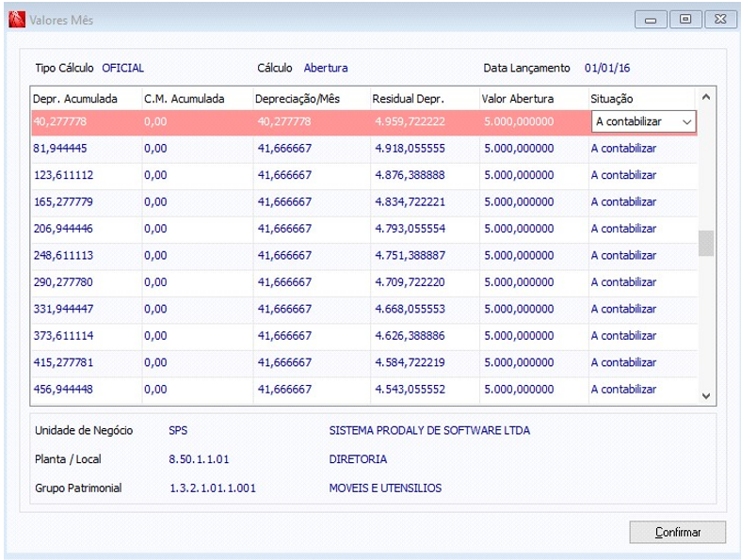The width and height of the screenshot is (741, 560).
Task: Click the Valor Abertura column header
Action: pos(518,98)
